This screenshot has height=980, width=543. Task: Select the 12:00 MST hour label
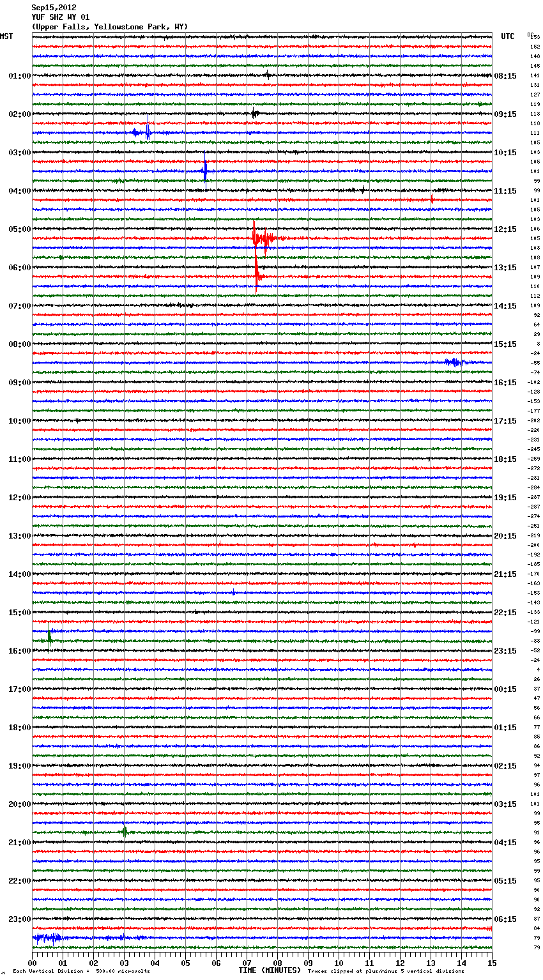(x=20, y=498)
